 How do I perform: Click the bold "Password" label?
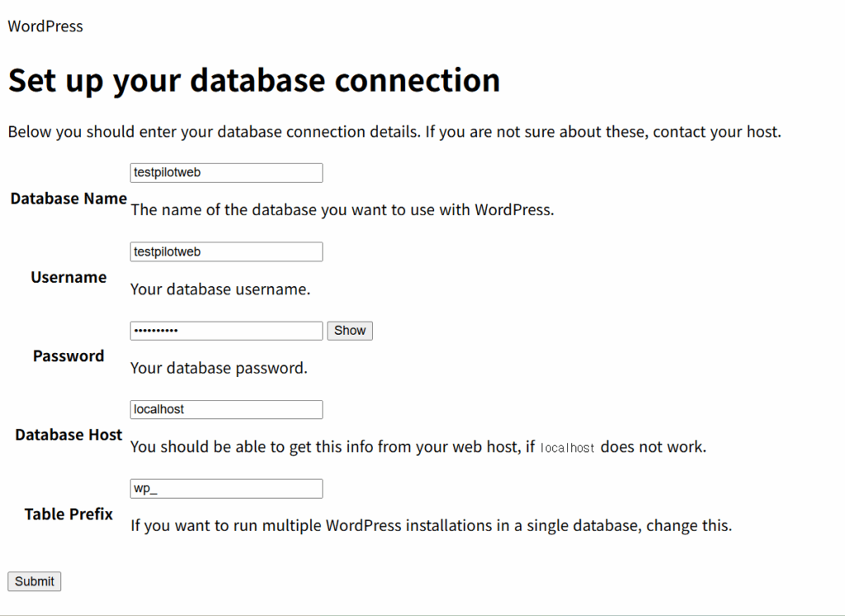(x=68, y=356)
